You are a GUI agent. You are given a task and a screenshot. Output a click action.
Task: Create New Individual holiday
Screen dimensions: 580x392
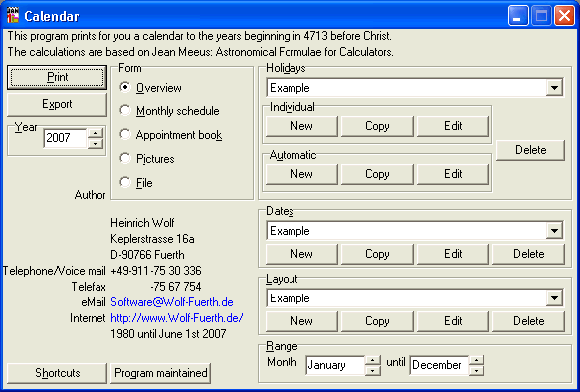pos(301,126)
